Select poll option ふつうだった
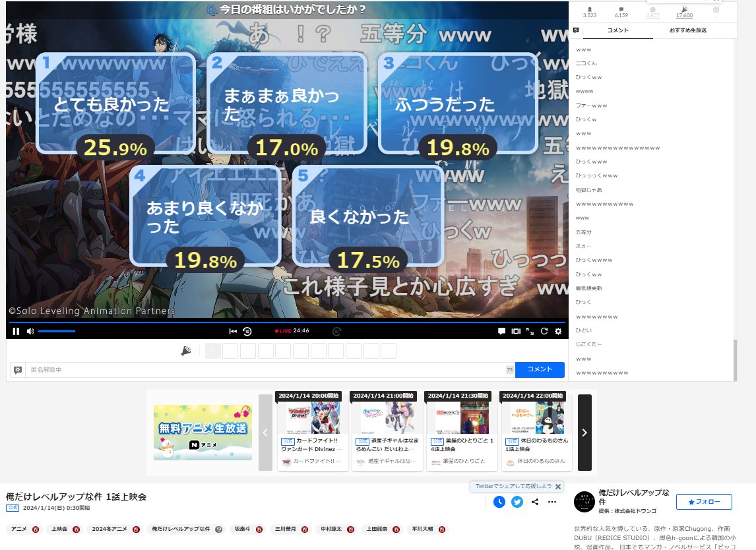This screenshot has height=550, width=756. (458, 103)
